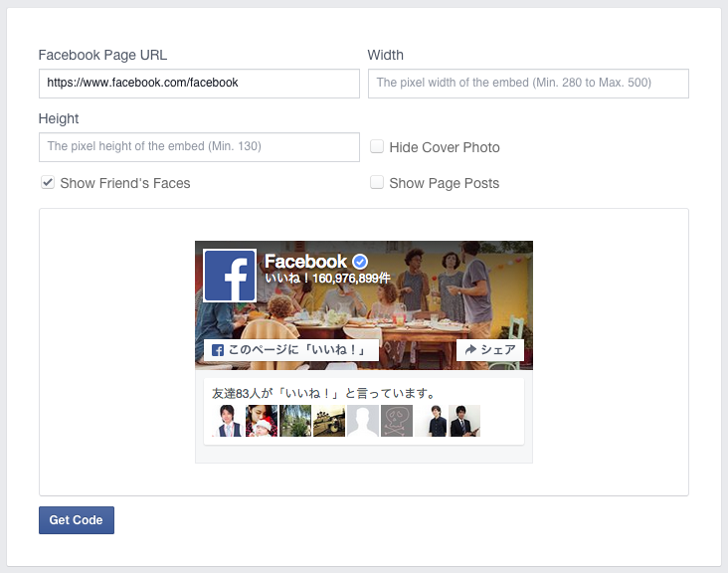This screenshot has width=728, height=573.
Task: Enable the Hide Cover Photo checkbox
Action: (377, 146)
